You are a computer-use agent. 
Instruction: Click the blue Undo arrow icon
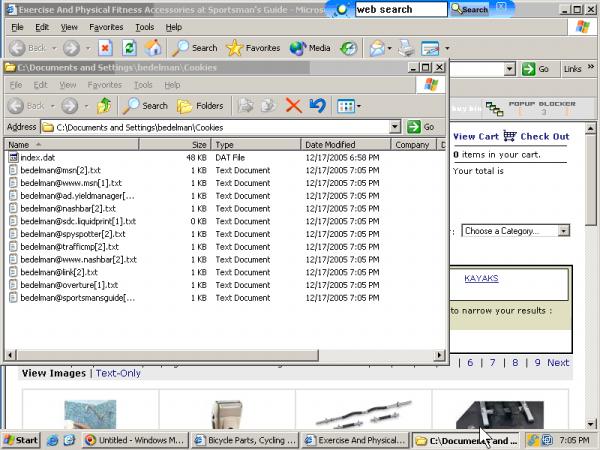click(318, 106)
